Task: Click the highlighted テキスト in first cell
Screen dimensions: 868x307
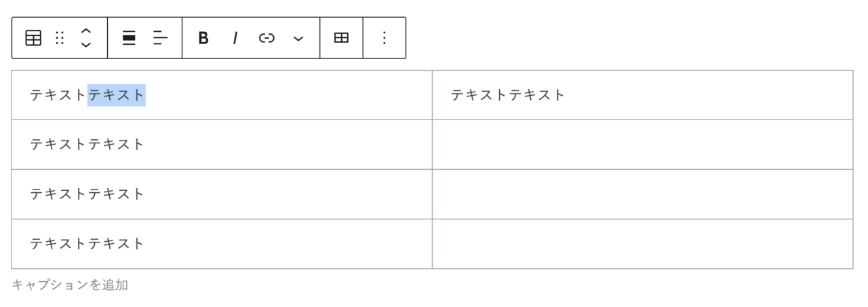Action: 117,95
